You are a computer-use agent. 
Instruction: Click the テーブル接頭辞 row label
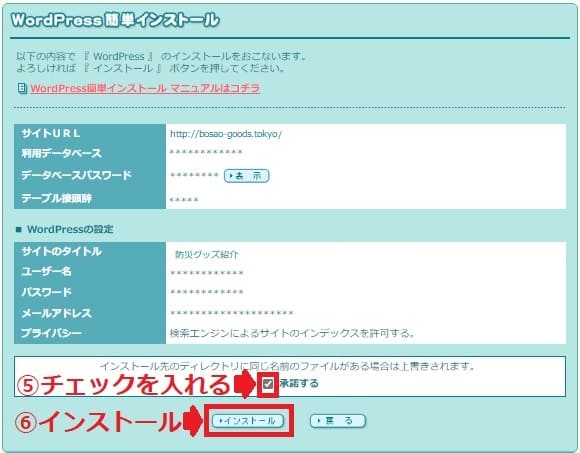click(57, 198)
